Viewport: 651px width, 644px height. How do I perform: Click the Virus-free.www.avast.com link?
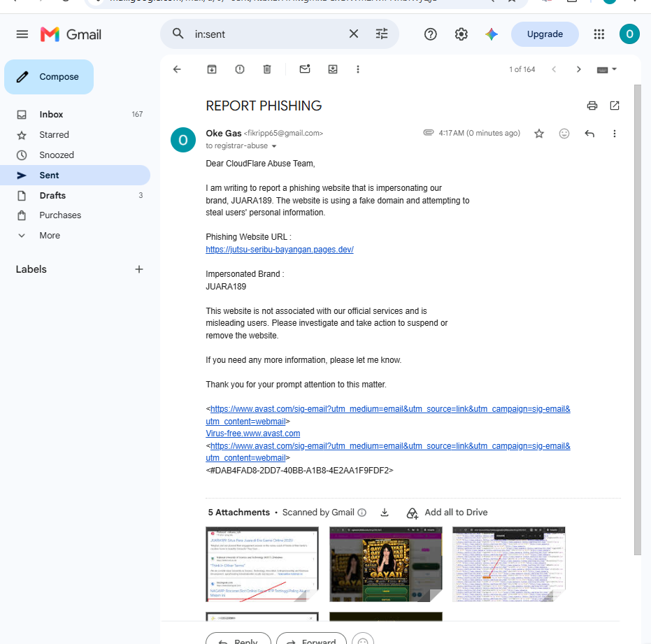[x=253, y=434]
